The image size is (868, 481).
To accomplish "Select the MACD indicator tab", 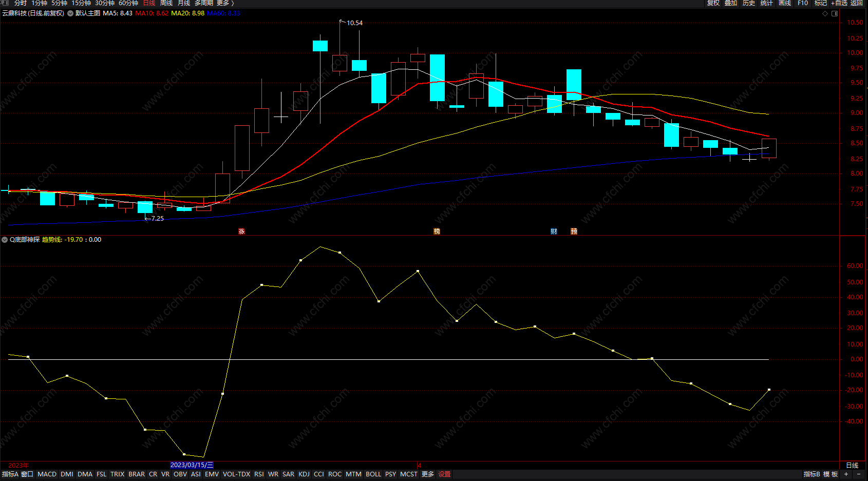I will click(x=47, y=474).
